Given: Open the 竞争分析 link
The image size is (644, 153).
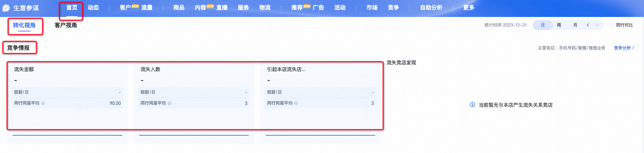Looking at the screenshot, I should coord(624,48).
